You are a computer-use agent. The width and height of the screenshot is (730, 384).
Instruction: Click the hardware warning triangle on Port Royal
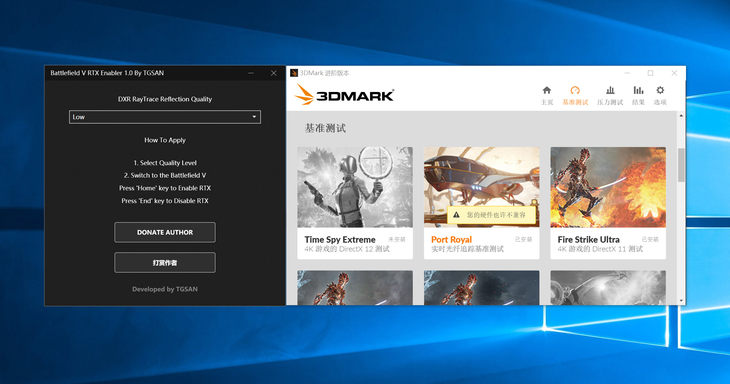456,215
